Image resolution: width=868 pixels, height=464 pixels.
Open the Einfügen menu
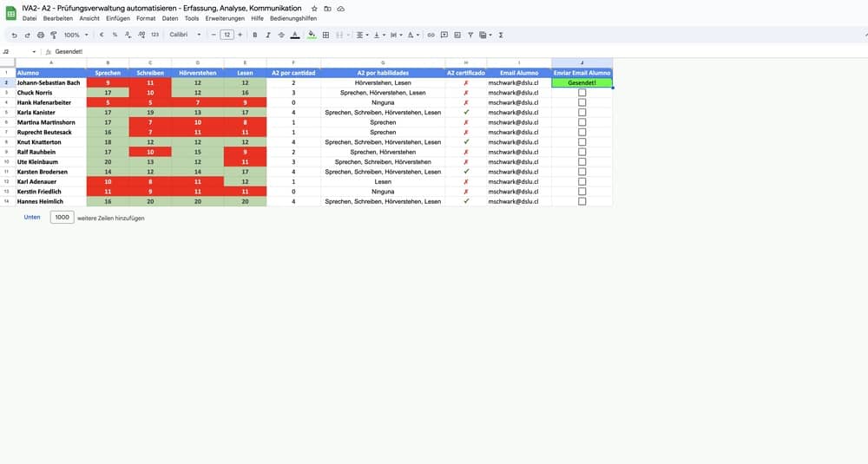117,18
